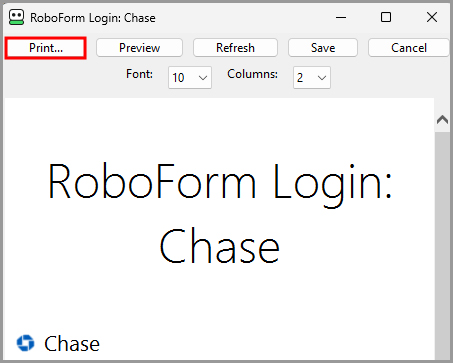Click the 'Columns:' label
The height and width of the screenshot is (363, 453).
252,74
